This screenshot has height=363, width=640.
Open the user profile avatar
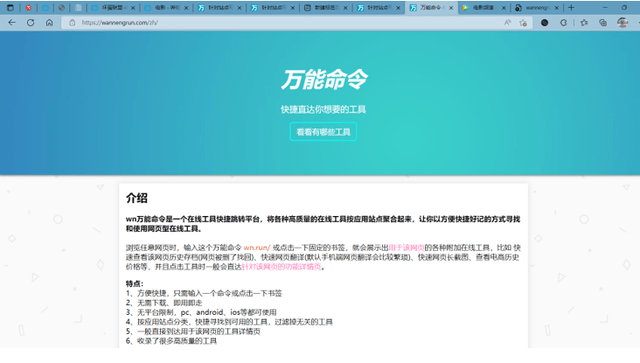pyautogui.click(x=622, y=22)
